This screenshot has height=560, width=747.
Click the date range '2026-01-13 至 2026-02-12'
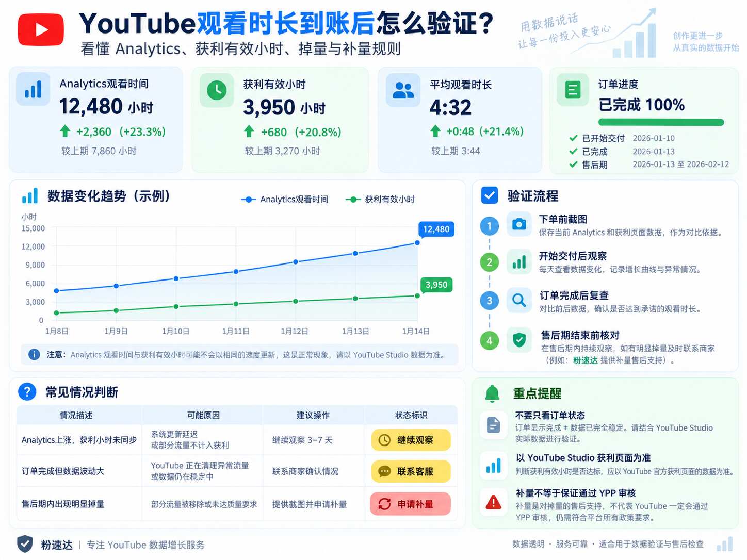[681, 164]
